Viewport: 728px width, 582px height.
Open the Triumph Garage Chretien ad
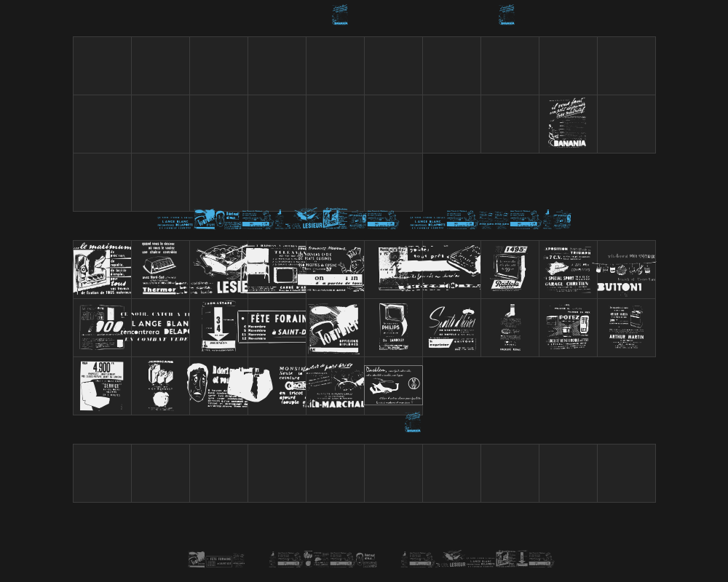click(x=568, y=269)
